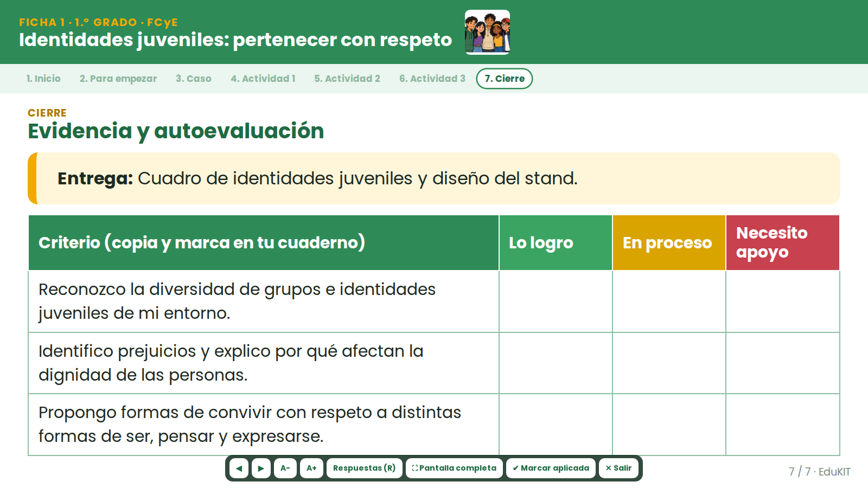Viewport: 868px width, 488px height.
Task: Open the 3. Caso tab
Action: click(x=194, y=79)
